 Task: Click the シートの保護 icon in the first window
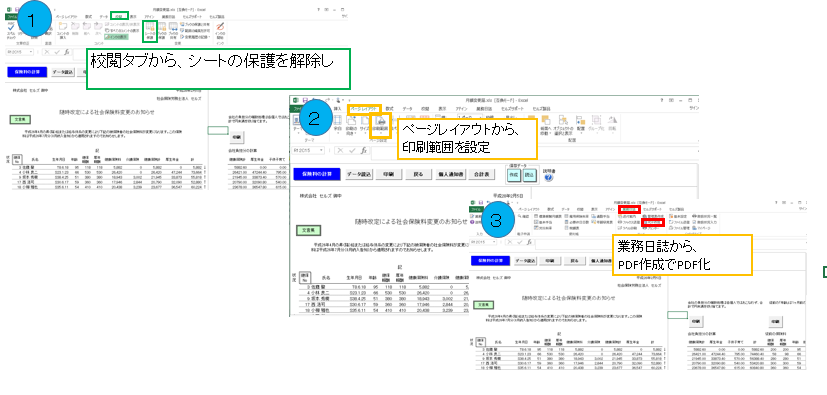point(150,32)
